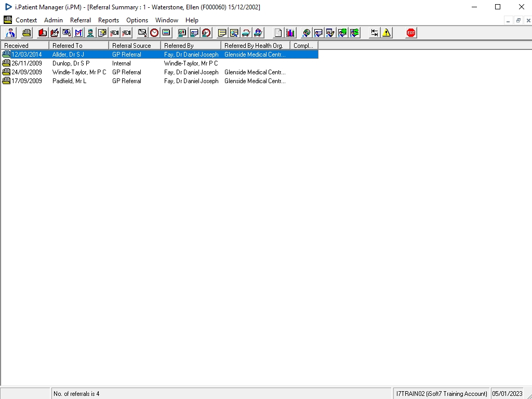Click the blank document page icon
This screenshot has width=532, height=399.
point(278,33)
